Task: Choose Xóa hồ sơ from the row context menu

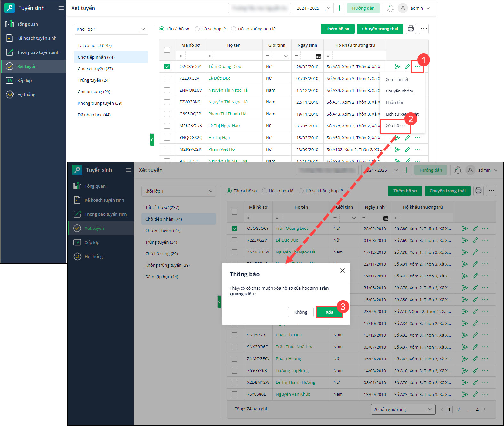Action: tap(395, 126)
